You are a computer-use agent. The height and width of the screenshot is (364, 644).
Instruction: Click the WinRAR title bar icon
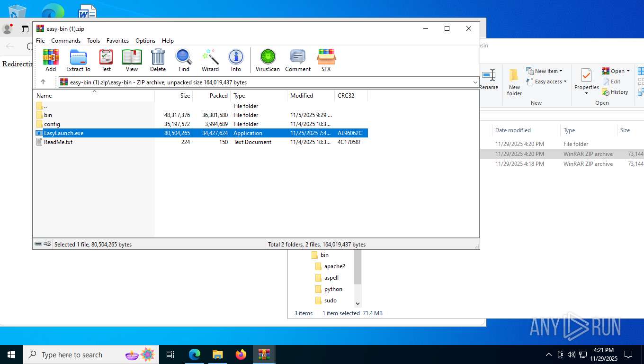[x=40, y=28]
